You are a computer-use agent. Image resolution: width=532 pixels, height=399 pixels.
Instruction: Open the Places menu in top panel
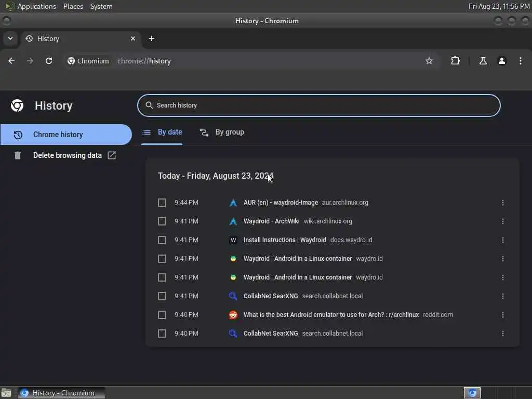(x=73, y=6)
